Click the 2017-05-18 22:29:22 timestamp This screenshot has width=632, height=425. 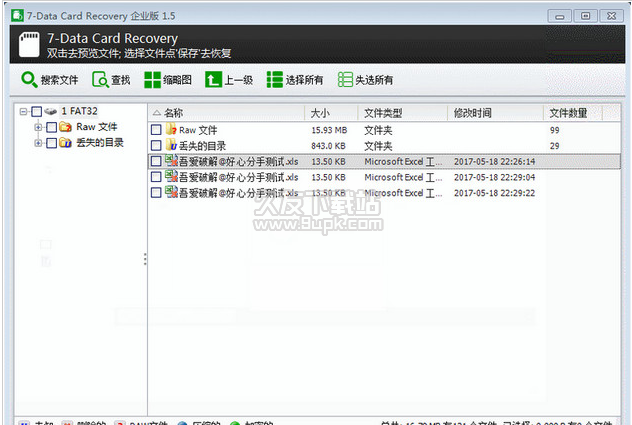coord(495,193)
